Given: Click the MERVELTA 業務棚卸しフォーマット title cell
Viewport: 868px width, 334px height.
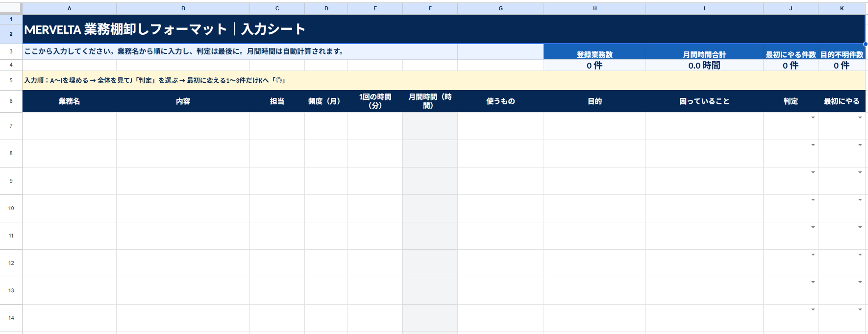Looking at the screenshot, I should point(444,29).
